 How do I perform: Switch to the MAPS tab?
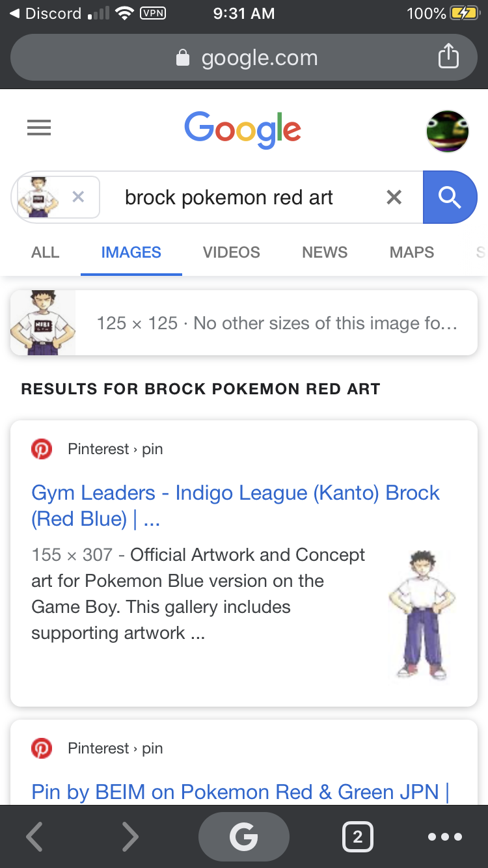coord(411,252)
